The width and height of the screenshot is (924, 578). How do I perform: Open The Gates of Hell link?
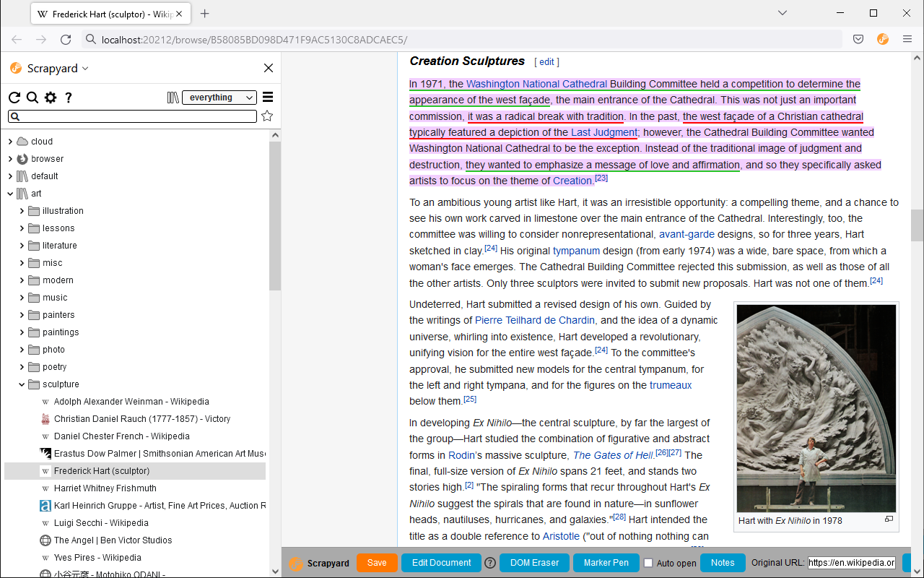[x=613, y=455]
